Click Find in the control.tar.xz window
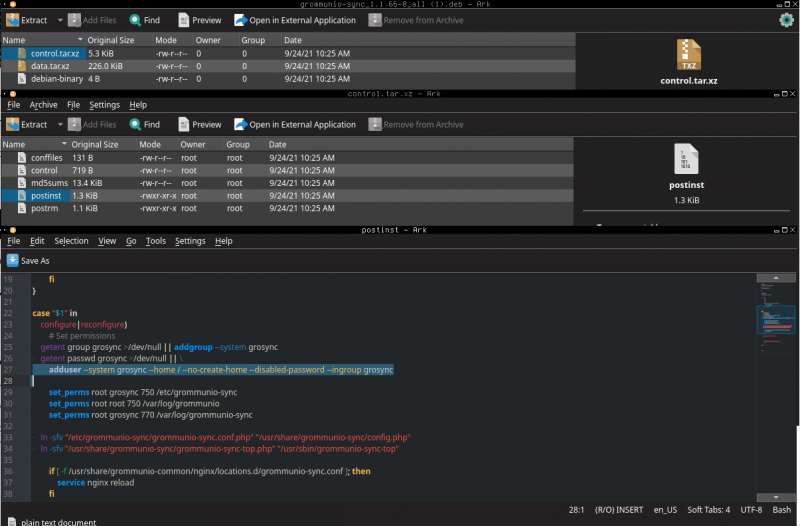Image resolution: width=800 pixels, height=526 pixels. (x=144, y=125)
